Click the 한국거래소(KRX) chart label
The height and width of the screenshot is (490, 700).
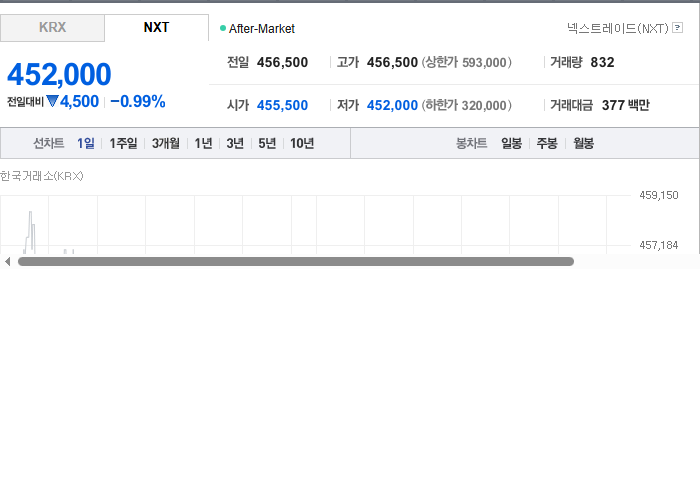pos(42,176)
